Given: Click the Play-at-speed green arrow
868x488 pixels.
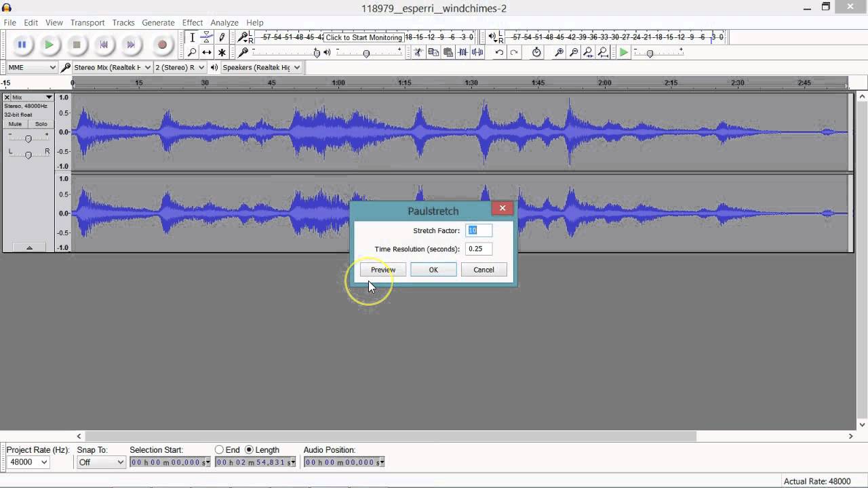Looking at the screenshot, I should [623, 52].
